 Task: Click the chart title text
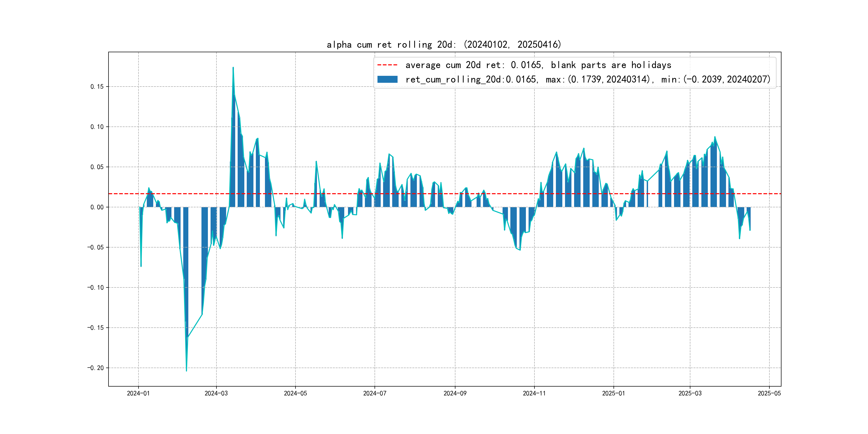[x=444, y=44]
